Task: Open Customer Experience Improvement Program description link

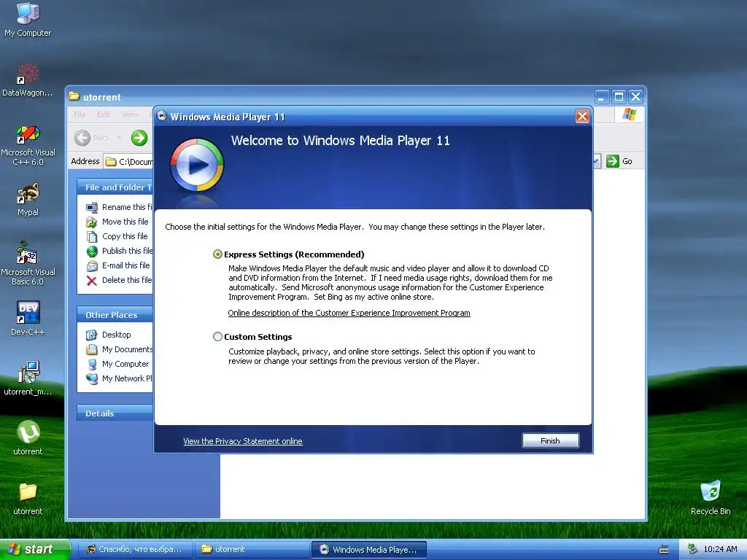Action: 349,313
